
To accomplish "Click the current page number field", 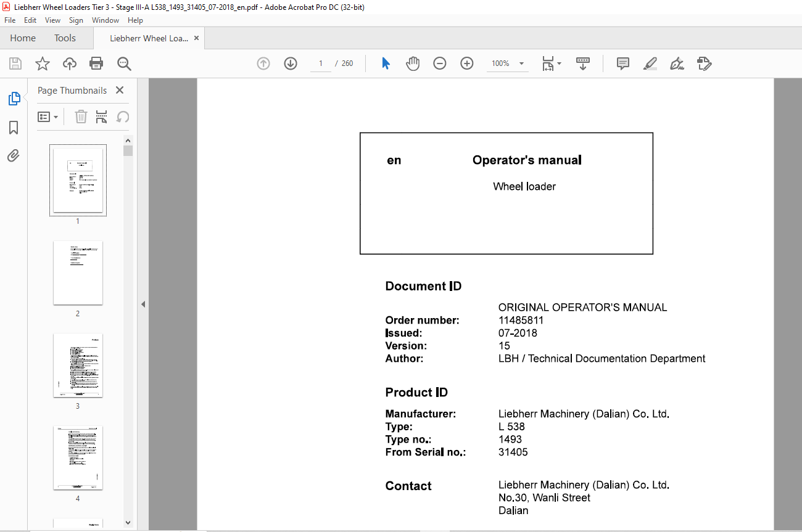I will [321, 63].
